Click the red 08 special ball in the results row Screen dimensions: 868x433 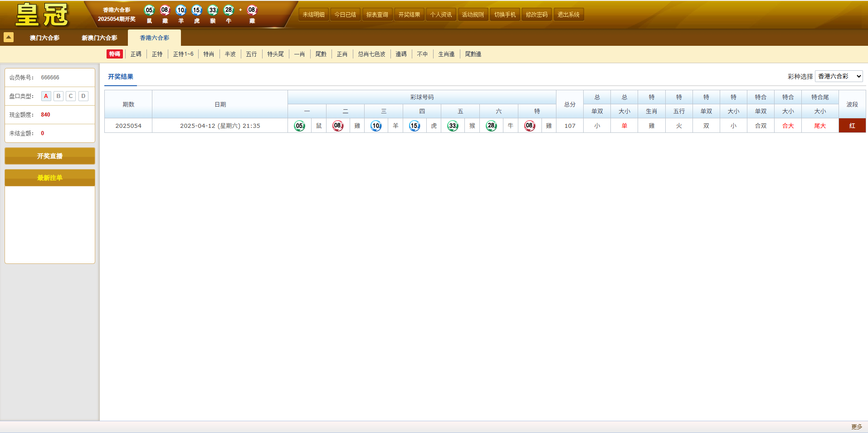[530, 126]
